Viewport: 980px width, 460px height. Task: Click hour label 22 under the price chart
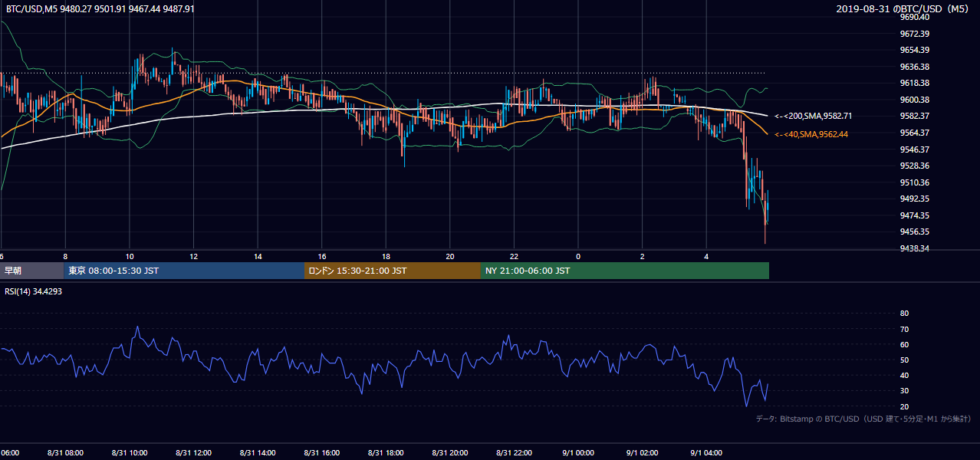coord(515,256)
